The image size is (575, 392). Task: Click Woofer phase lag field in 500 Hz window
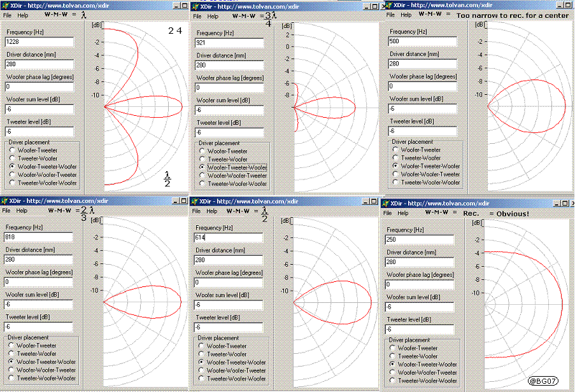point(422,86)
